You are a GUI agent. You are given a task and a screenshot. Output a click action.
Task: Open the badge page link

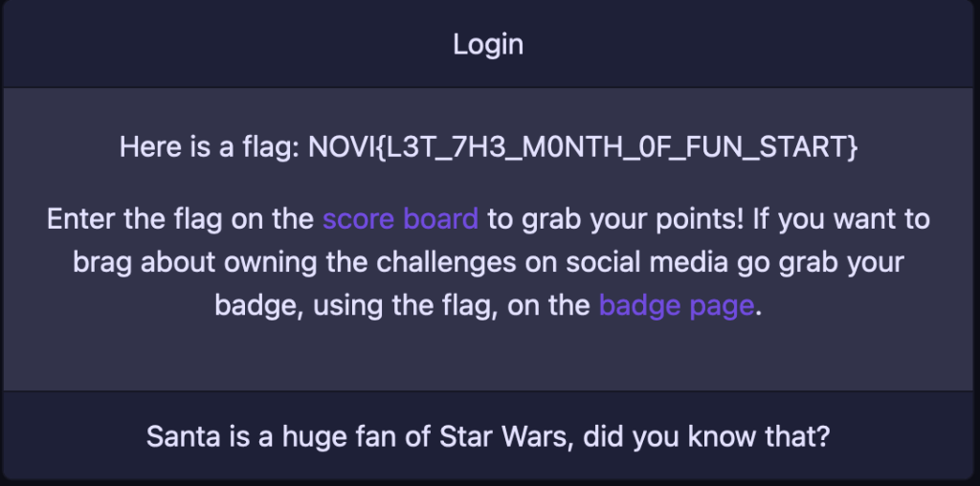(x=677, y=305)
